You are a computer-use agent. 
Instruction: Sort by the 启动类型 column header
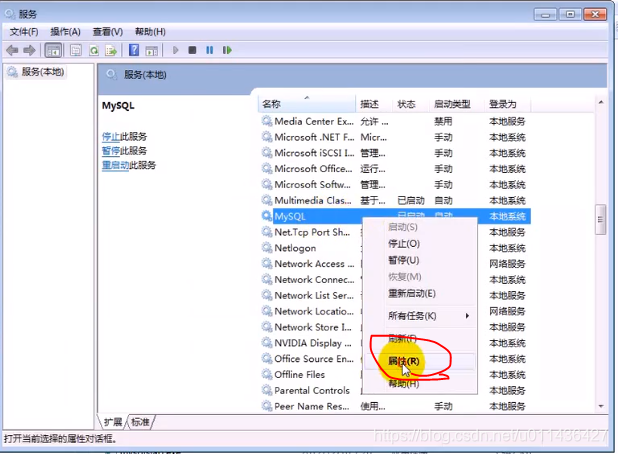[x=456, y=104]
